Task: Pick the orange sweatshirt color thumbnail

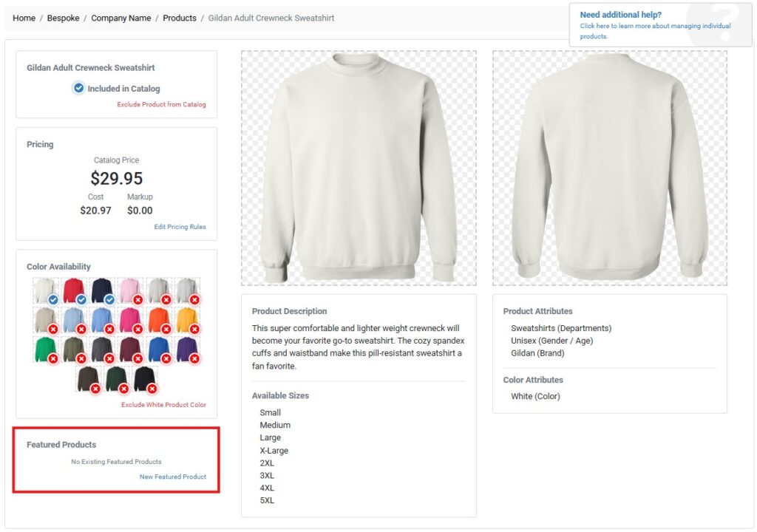Action: (x=159, y=320)
